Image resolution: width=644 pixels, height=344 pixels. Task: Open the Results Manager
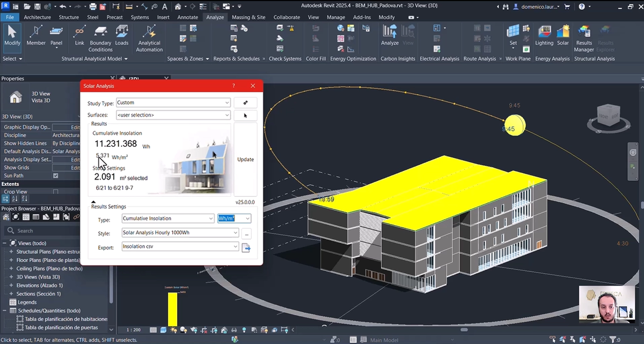[584, 39]
